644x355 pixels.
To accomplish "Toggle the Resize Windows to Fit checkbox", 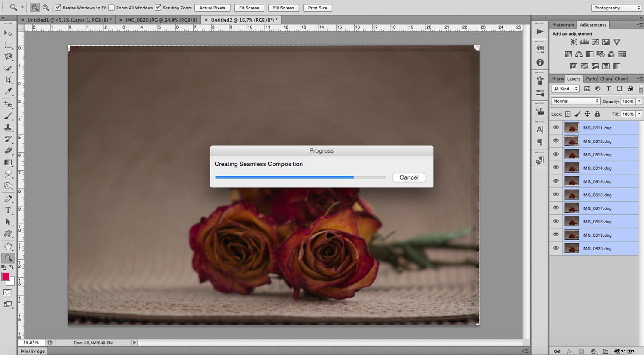I will pos(58,7).
